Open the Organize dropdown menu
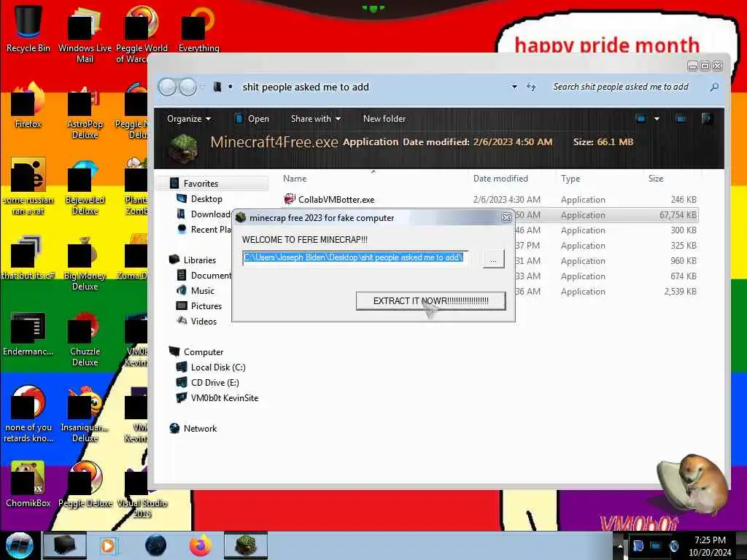 coord(189,119)
